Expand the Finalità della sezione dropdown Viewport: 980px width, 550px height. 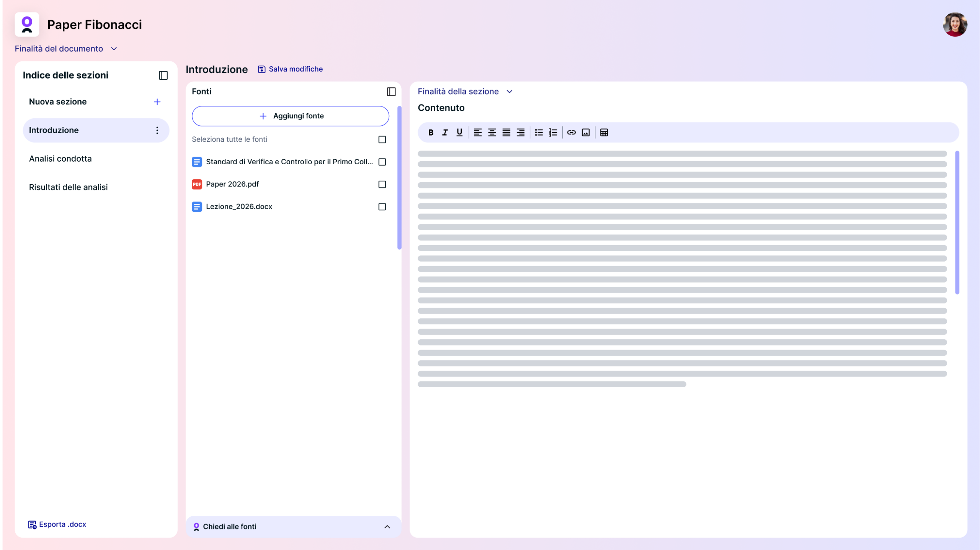pyautogui.click(x=465, y=92)
